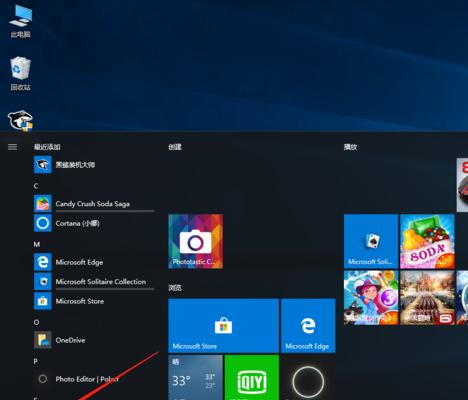The width and height of the screenshot is (468, 400).
Task: Open the shark installer desktop shortcut
Action: click(x=21, y=121)
